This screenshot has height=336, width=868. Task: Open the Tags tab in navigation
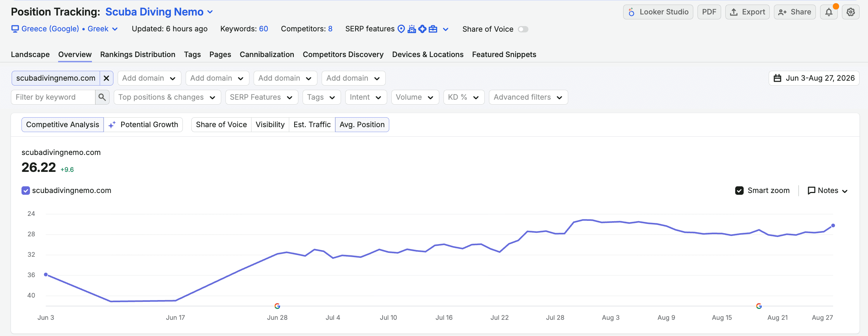(192, 55)
